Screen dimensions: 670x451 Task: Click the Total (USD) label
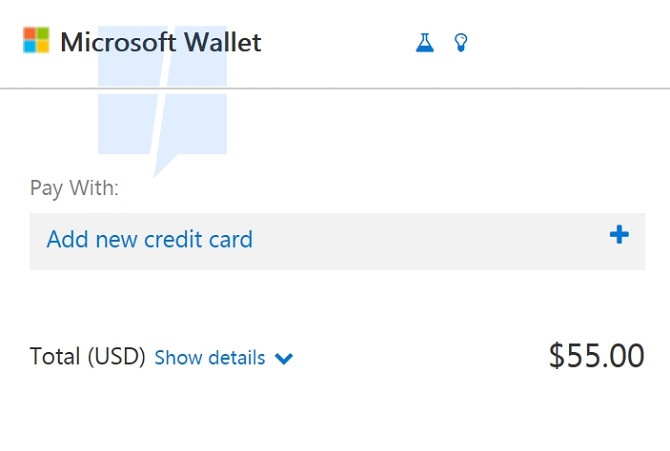pos(88,357)
